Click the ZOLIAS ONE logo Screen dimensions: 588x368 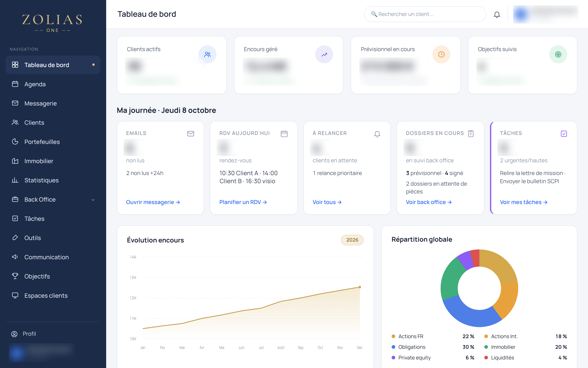click(x=52, y=23)
